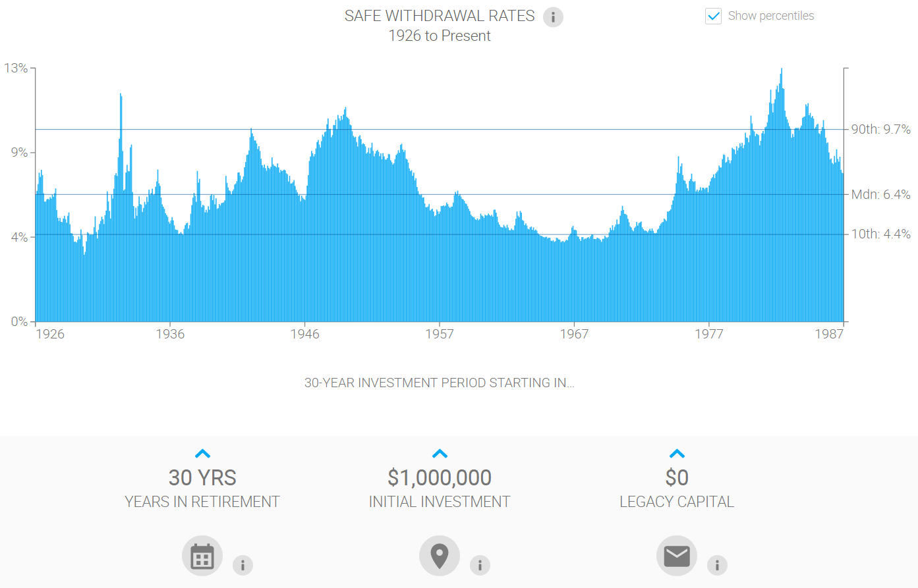The height and width of the screenshot is (588, 918).
Task: Open info icon next to the envelope icon
Action: point(717,565)
